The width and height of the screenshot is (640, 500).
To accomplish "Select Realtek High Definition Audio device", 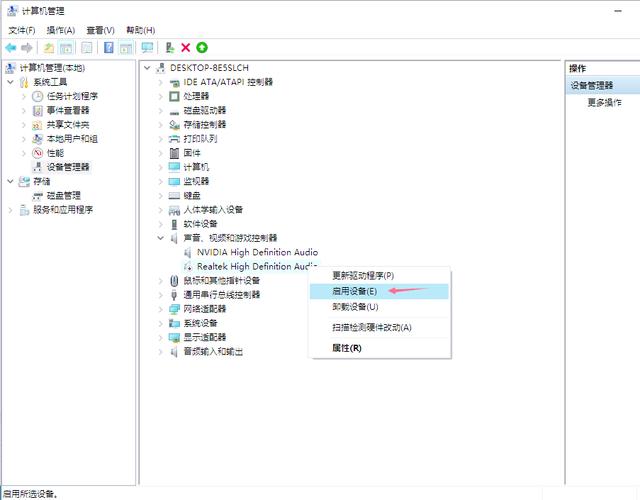I will point(257,267).
